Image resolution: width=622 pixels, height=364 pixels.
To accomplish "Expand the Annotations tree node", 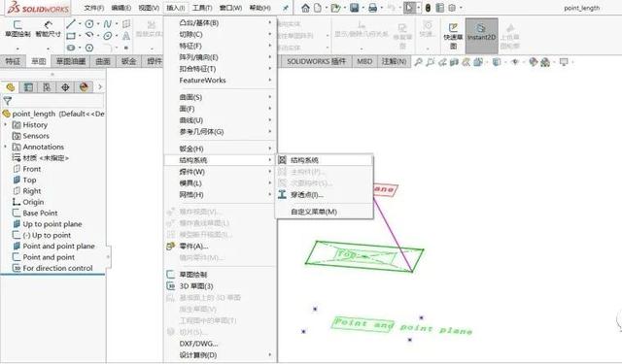I will point(6,147).
